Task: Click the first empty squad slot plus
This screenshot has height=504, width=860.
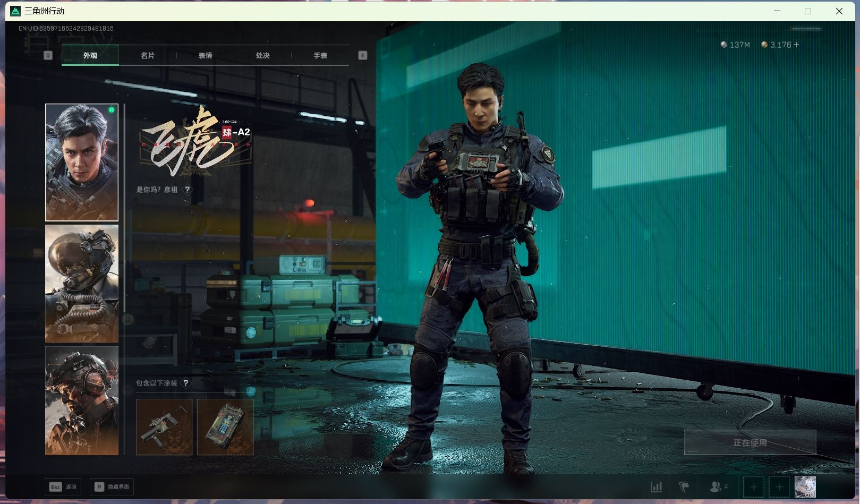Action: (753, 486)
